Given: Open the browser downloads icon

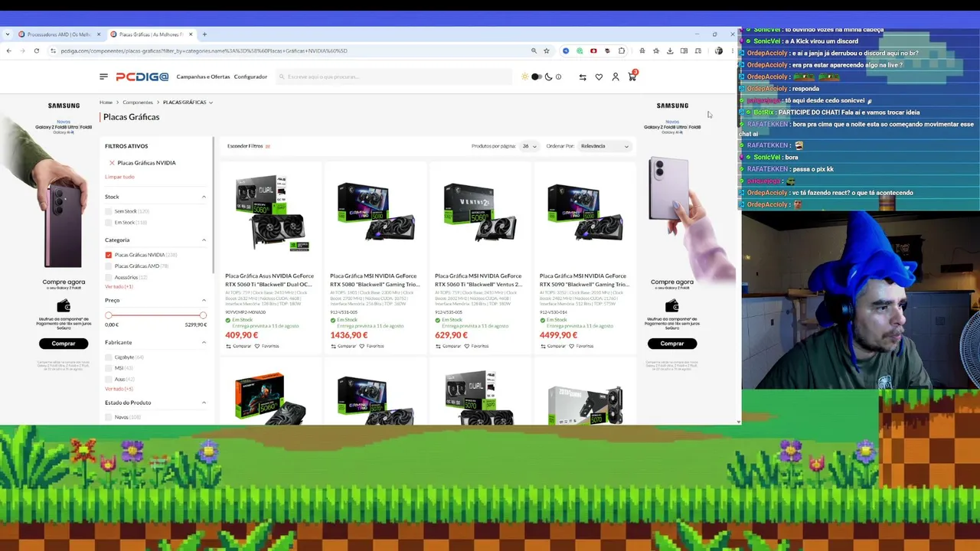Looking at the screenshot, I should 670,51.
